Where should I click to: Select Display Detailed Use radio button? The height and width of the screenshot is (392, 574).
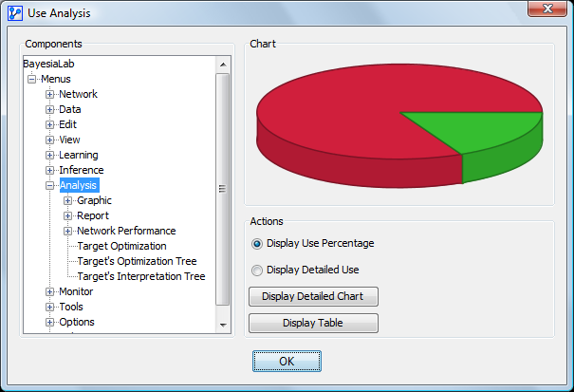257,270
